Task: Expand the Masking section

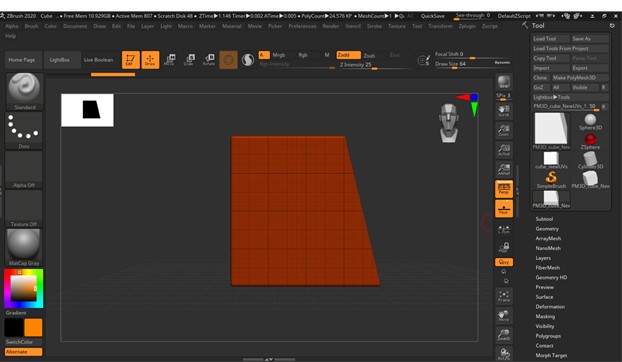Action: [x=545, y=316]
